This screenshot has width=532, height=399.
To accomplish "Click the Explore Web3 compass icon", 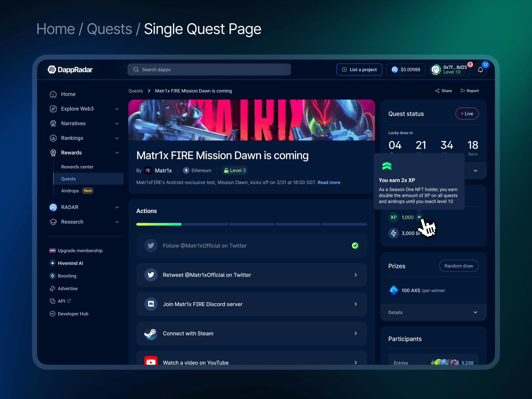I will [x=53, y=109].
